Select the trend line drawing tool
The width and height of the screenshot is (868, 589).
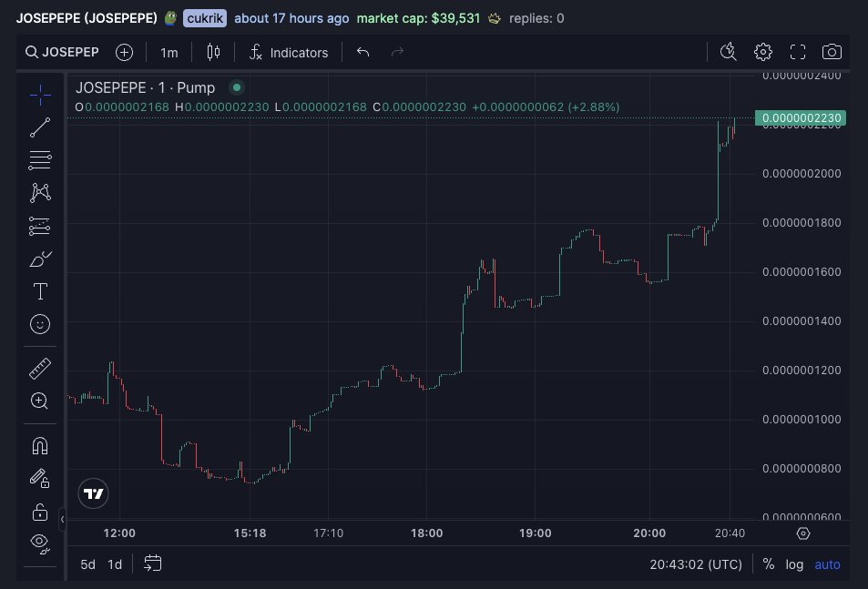[40, 127]
